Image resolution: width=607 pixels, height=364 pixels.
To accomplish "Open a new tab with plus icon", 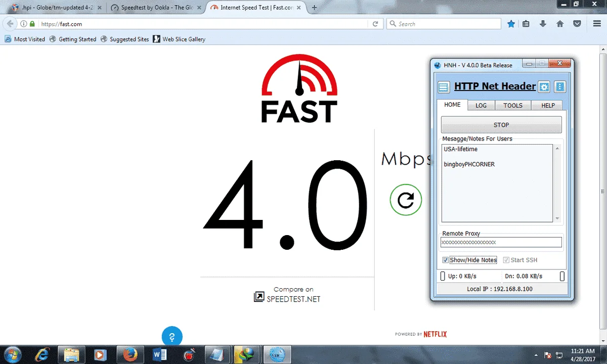I will (315, 8).
